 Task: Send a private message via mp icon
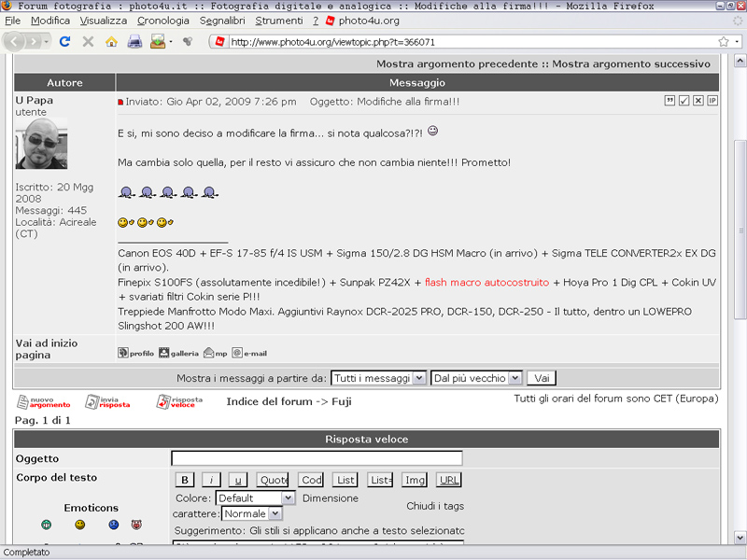pyautogui.click(x=216, y=353)
